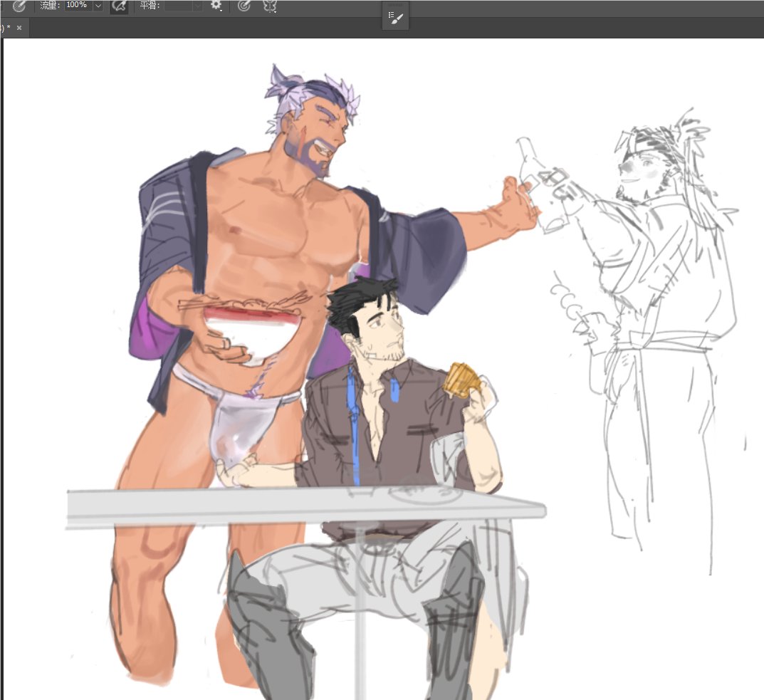This screenshot has width=764, height=700.
Task: Open the butterfly symmetry paint options
Action: pyautogui.click(x=270, y=6)
